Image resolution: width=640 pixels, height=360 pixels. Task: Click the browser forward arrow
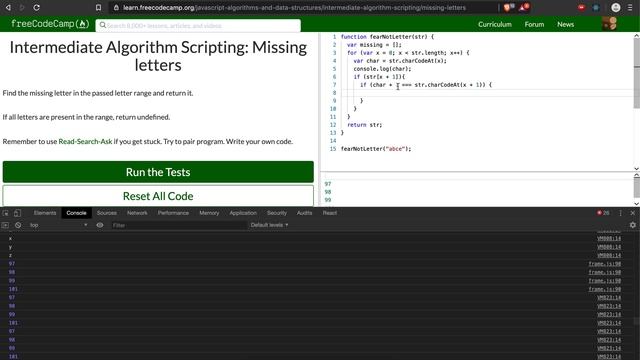coord(22,7)
